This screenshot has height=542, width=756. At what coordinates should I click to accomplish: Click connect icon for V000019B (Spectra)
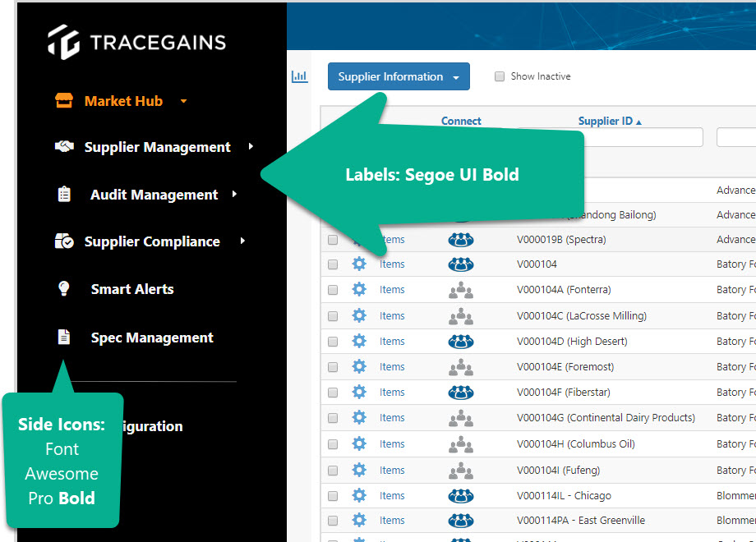coord(461,240)
